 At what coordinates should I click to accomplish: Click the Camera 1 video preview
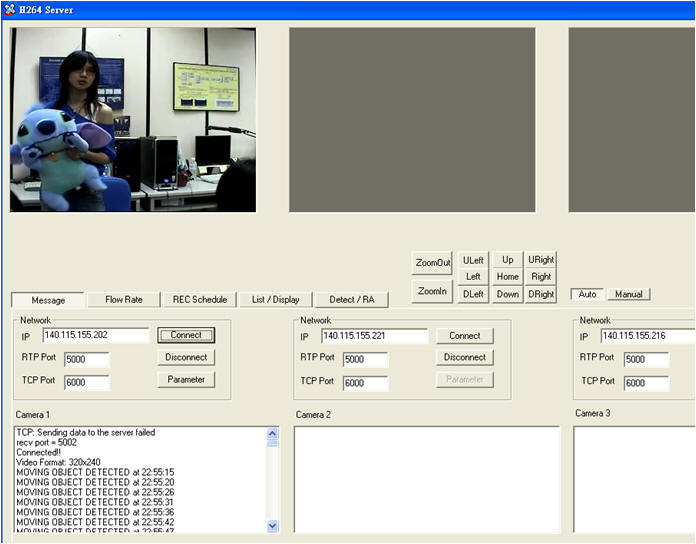(x=133, y=119)
